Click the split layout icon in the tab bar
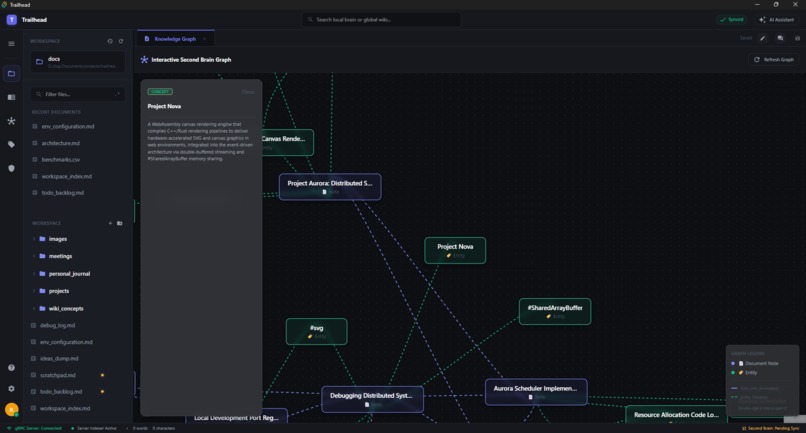The width and height of the screenshot is (806, 433). coord(797,38)
